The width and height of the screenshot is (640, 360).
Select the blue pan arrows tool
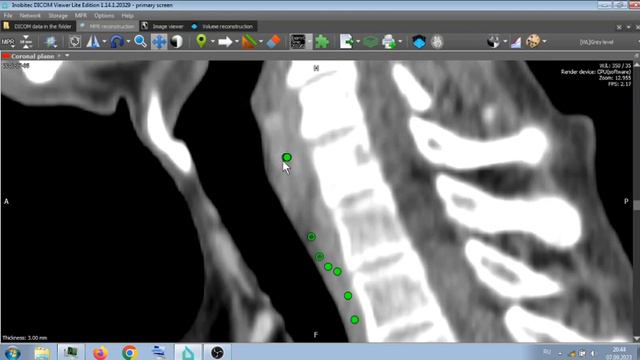pyautogui.click(x=159, y=42)
